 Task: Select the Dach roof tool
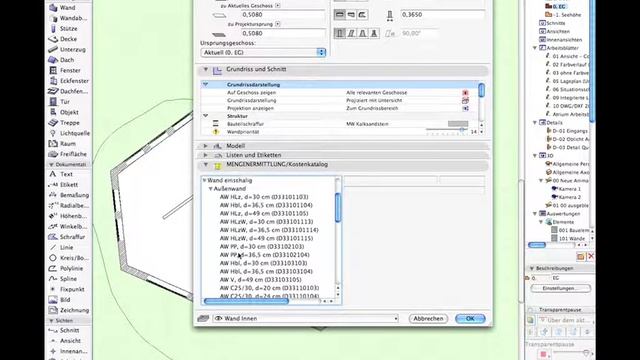pyautogui.click(x=68, y=60)
